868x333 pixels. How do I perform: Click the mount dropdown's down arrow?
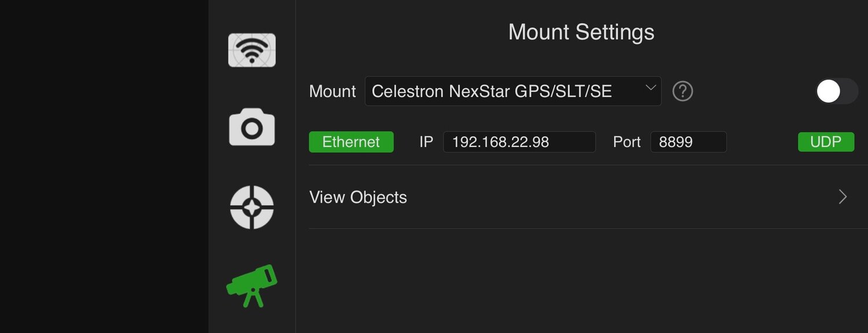click(650, 88)
